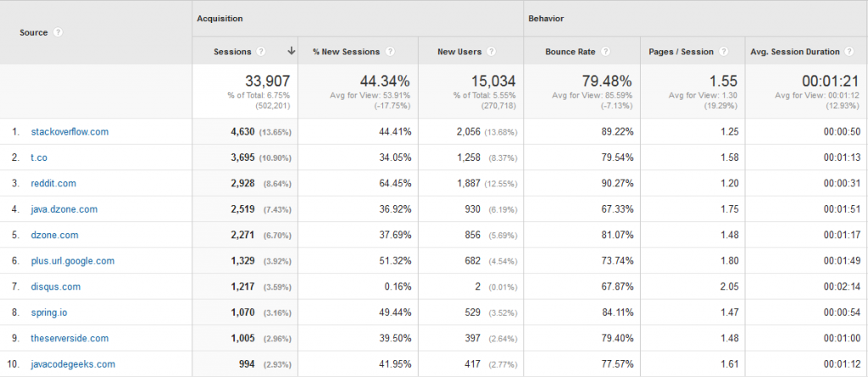Screen dimensions: 868x377
Task: Click the Behavior group header
Action: pos(546,19)
